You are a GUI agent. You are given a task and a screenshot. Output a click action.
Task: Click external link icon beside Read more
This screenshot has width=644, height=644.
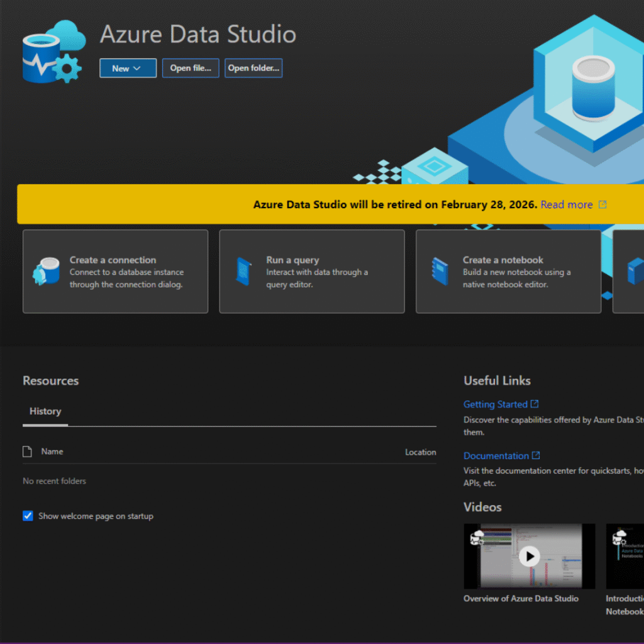pyautogui.click(x=602, y=205)
